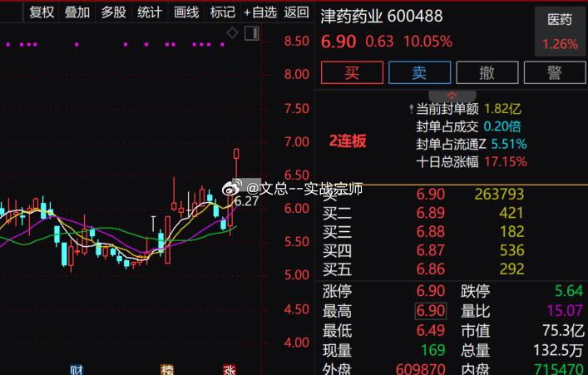Click 最低 value 6.49
The height and width of the screenshot is (375, 588).
point(431,331)
